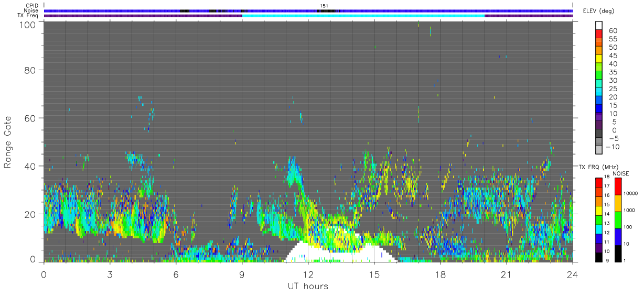
Task: Pick the red ELEV colorbar segment below 60
Action: tap(599, 34)
